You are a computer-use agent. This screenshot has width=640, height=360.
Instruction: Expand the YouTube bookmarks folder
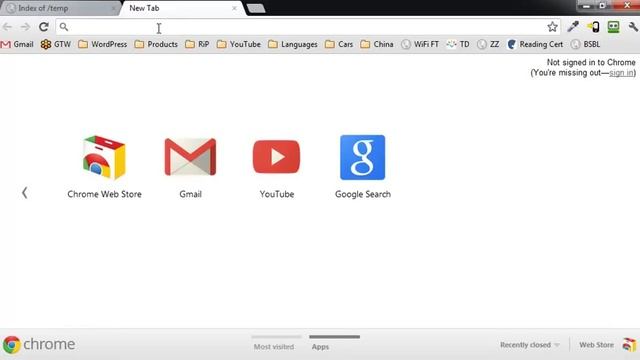tap(239, 44)
